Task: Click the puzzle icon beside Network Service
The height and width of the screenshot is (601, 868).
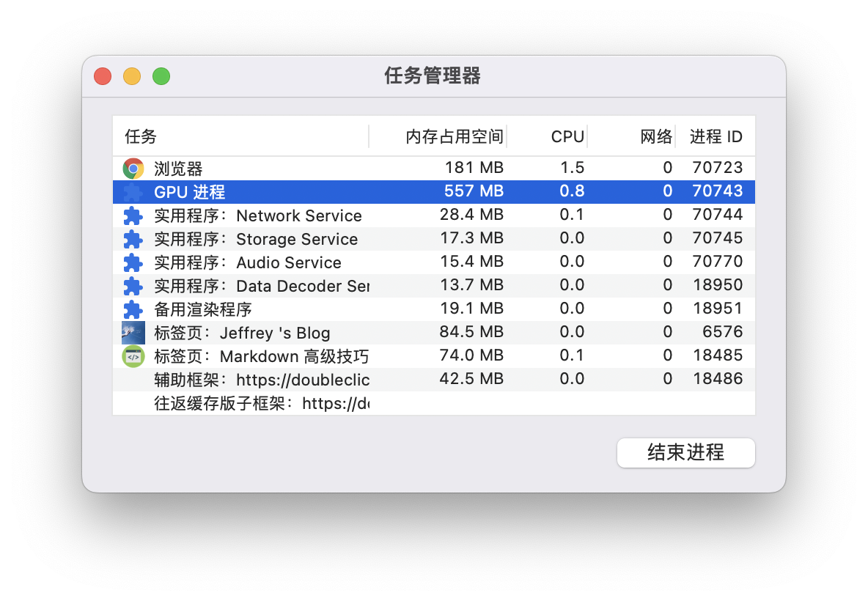Action: pyautogui.click(x=133, y=216)
